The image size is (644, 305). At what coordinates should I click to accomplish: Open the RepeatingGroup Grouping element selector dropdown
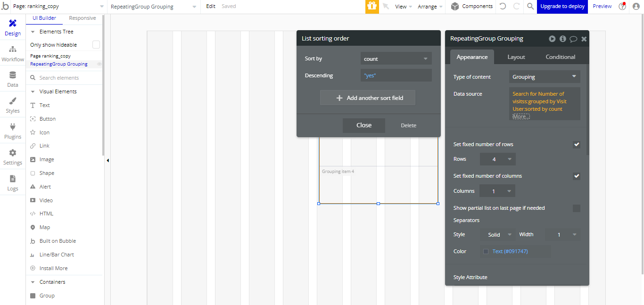point(153,7)
